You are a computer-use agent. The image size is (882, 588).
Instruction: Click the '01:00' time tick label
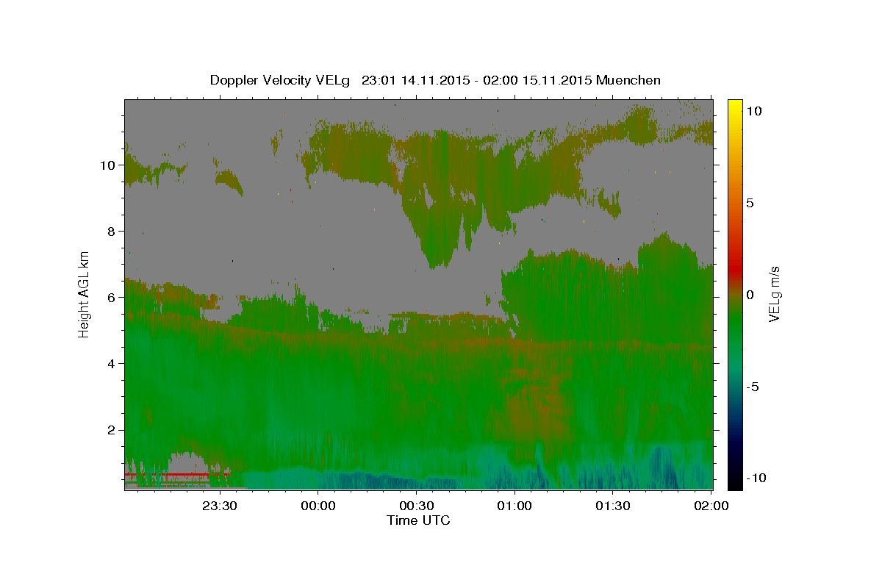coord(514,506)
